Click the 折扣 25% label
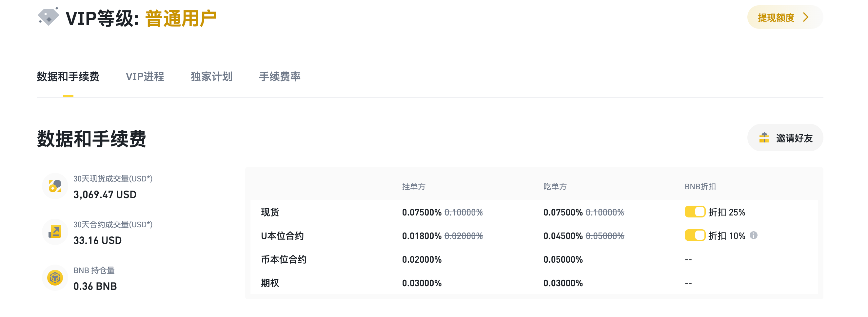 726,212
